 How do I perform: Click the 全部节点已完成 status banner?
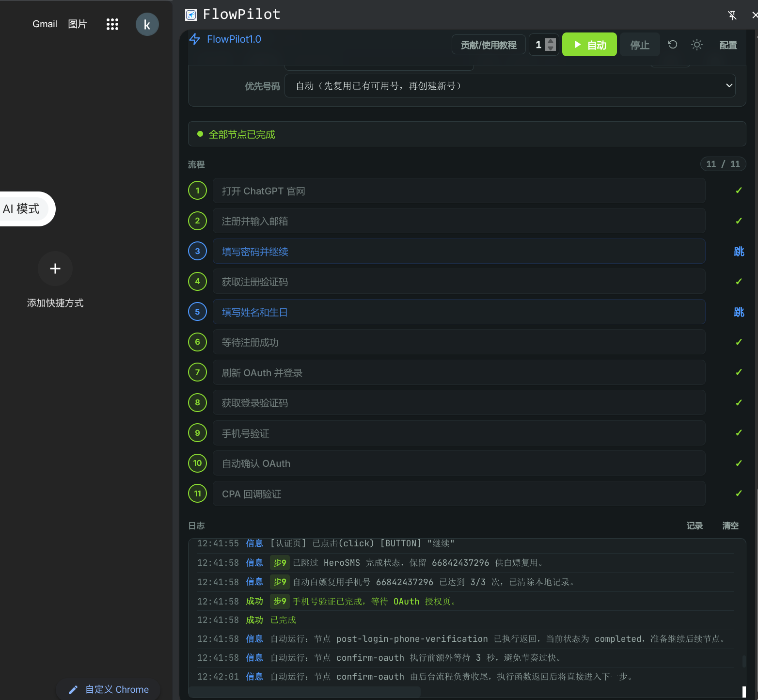point(467,134)
